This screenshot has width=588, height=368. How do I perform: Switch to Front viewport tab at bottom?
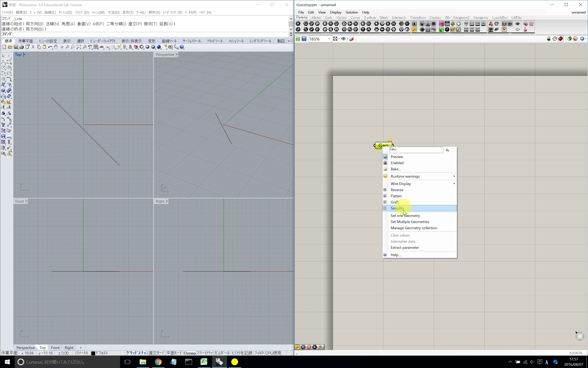pyautogui.click(x=55, y=348)
